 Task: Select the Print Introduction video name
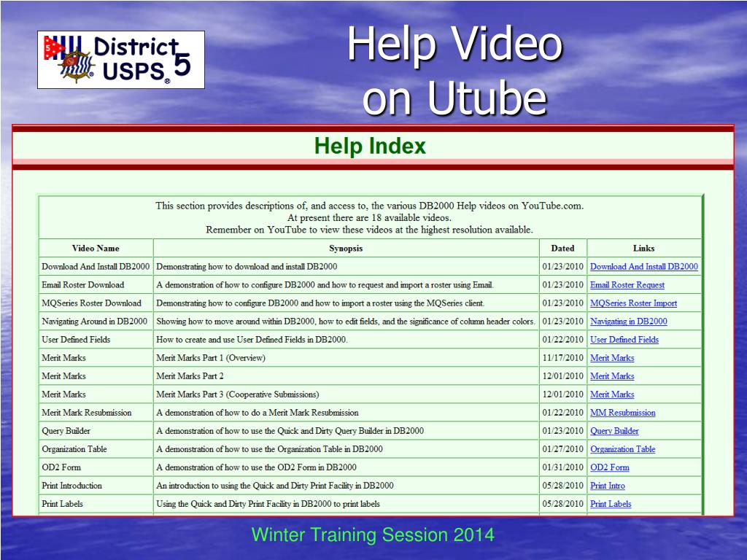click(72, 486)
